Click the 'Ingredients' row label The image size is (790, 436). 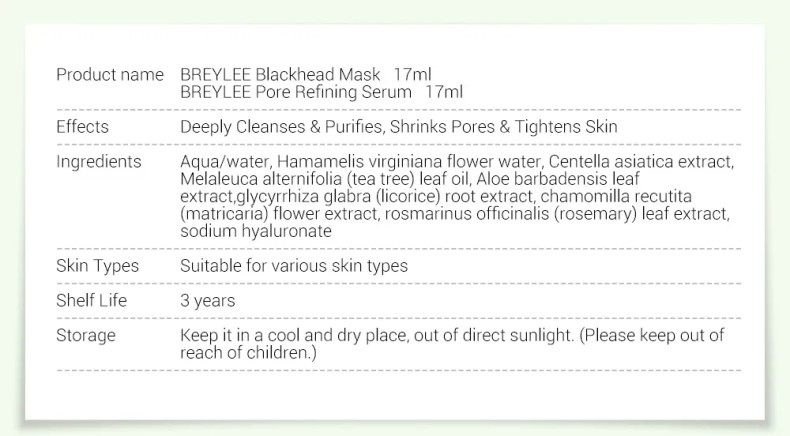pyautogui.click(x=99, y=162)
